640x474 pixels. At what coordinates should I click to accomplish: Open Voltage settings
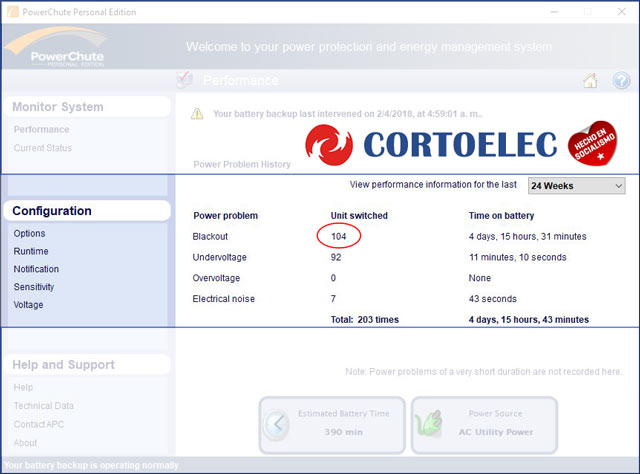pyautogui.click(x=28, y=305)
